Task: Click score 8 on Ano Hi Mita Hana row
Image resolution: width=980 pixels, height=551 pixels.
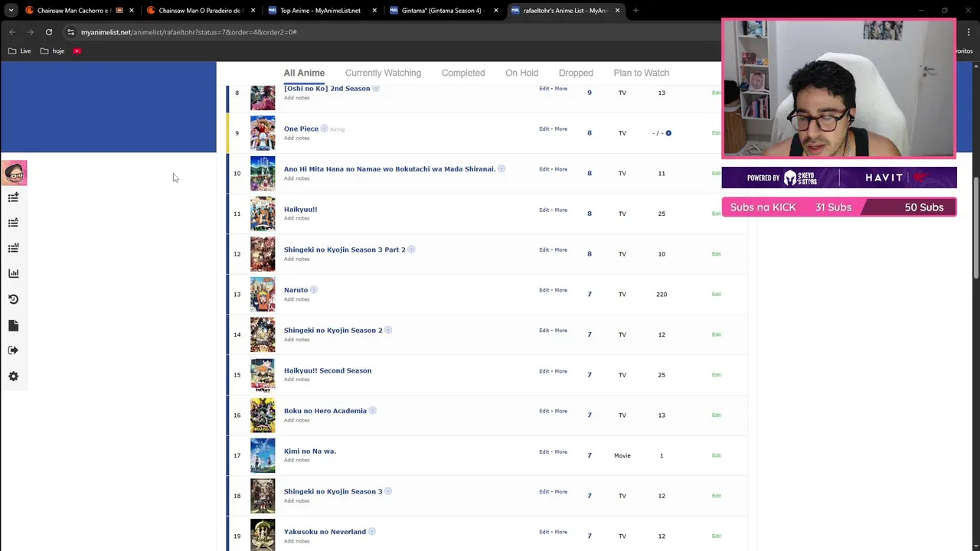Action: point(590,174)
